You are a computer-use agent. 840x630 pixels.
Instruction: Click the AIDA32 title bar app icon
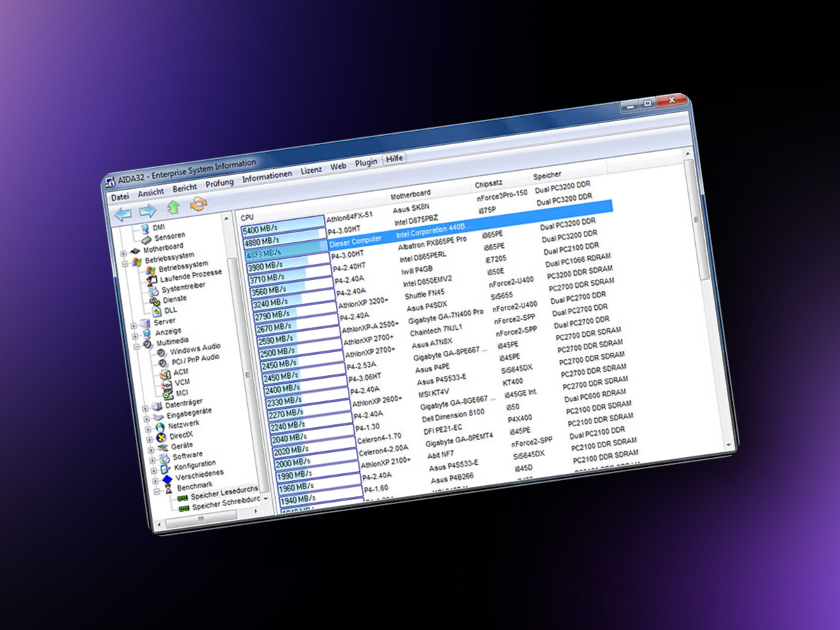[x=110, y=183]
